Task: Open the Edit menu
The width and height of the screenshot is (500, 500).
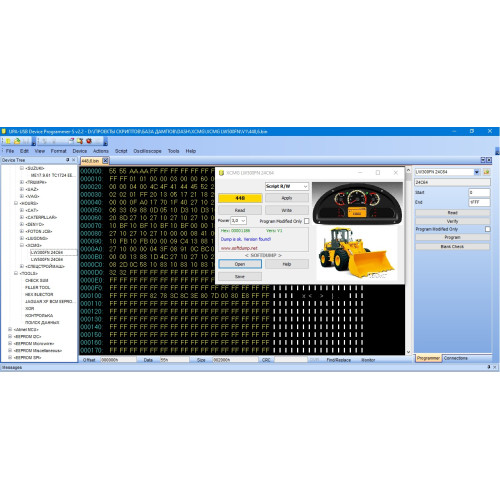Action: pyautogui.click(x=24, y=151)
